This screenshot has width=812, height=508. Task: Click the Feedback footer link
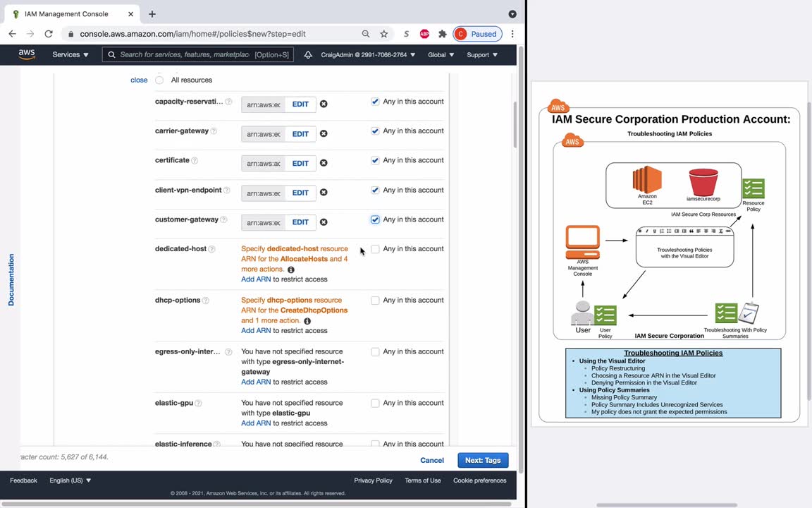point(23,480)
